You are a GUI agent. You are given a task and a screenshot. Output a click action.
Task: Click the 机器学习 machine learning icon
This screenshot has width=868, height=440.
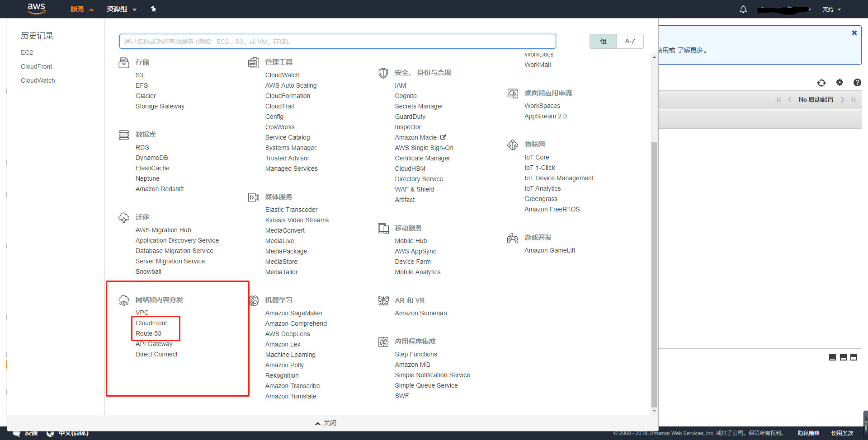click(x=254, y=301)
